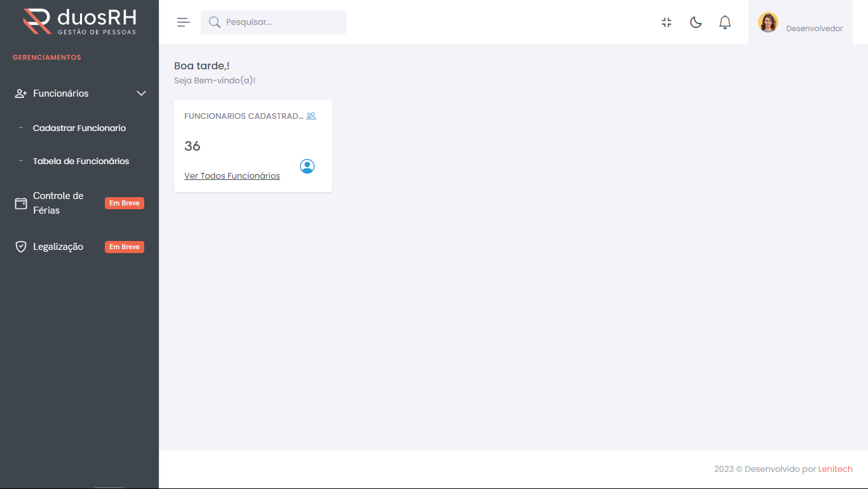This screenshot has width=868, height=489.
Task: Follow the Lenitech footer link
Action: pos(835,469)
